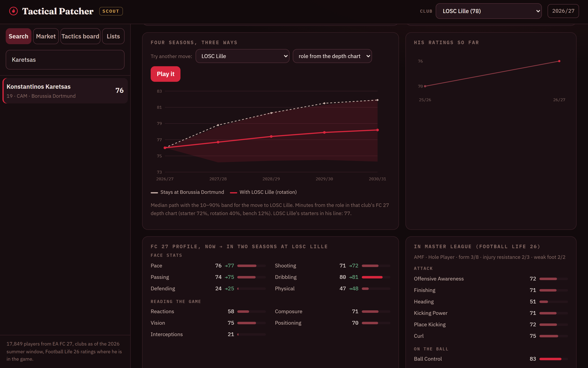The height and width of the screenshot is (368, 588).
Task: Go to the Lists tab
Action: point(113,36)
